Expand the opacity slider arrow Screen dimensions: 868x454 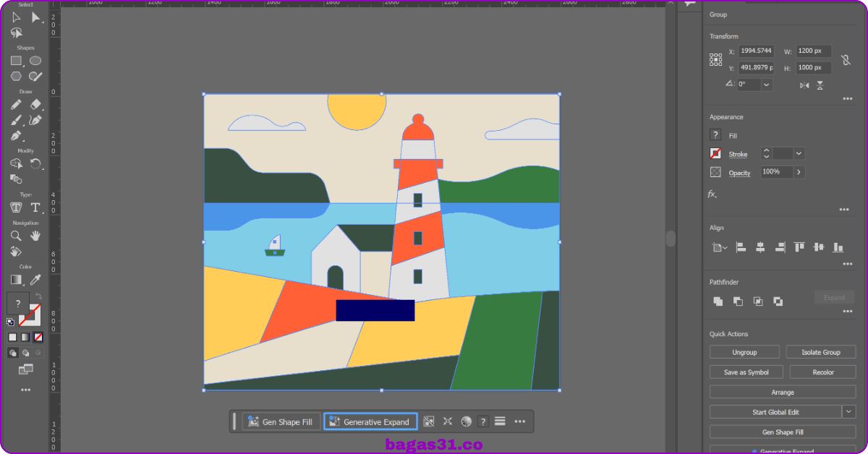[x=799, y=172]
